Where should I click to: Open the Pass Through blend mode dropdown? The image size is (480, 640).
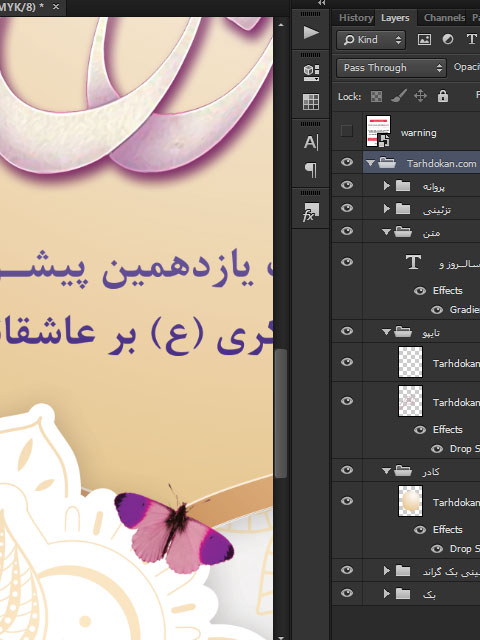click(391, 68)
